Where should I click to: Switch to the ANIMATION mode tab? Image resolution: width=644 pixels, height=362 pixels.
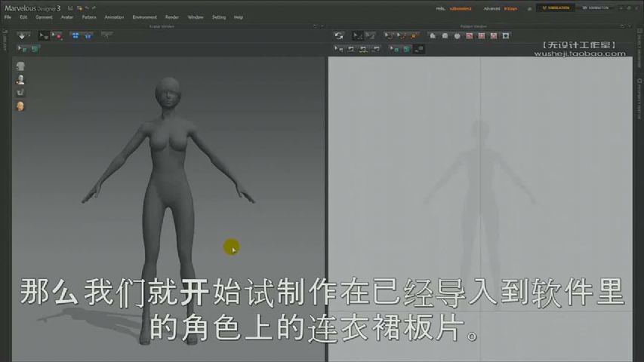pyautogui.click(x=596, y=8)
